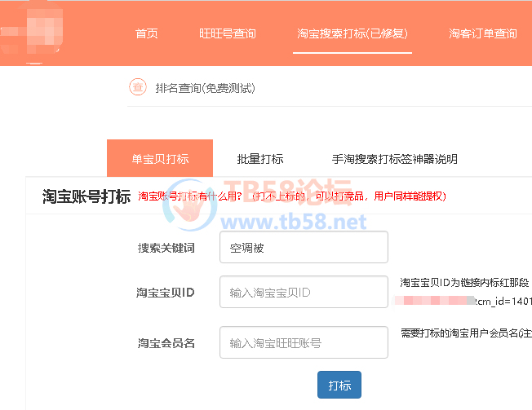Click the round 查 icon
Image resolution: width=532 pixels, height=410 pixels.
tap(138, 87)
